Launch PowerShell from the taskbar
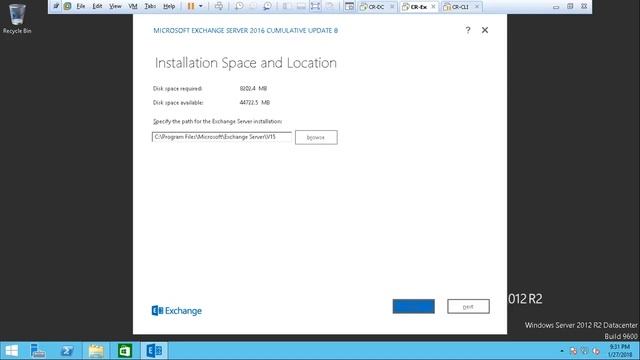 (x=67, y=351)
